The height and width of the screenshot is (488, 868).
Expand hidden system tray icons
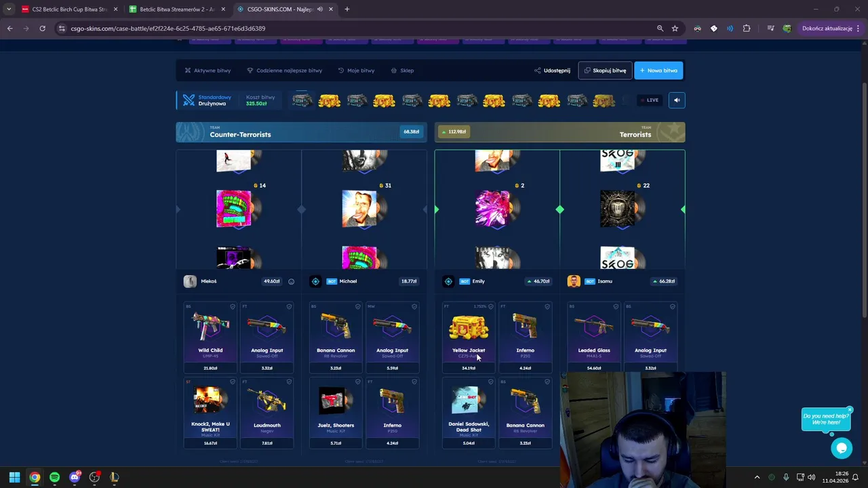[757, 477]
